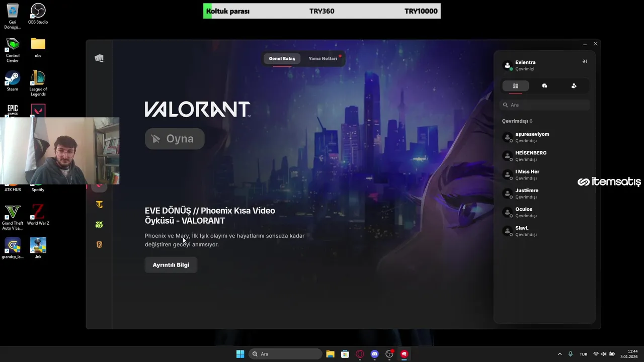Viewport: 644px width, 362px height.
Task: Open the Control Center desktop shortcut
Action: point(13,50)
